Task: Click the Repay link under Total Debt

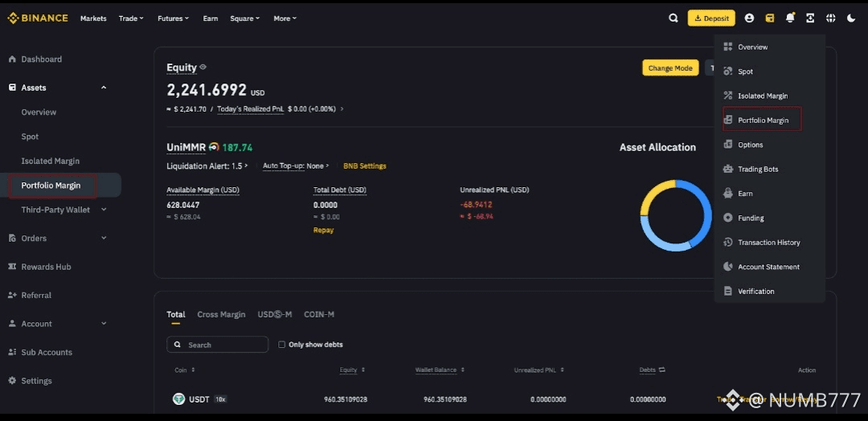Action: tap(323, 231)
